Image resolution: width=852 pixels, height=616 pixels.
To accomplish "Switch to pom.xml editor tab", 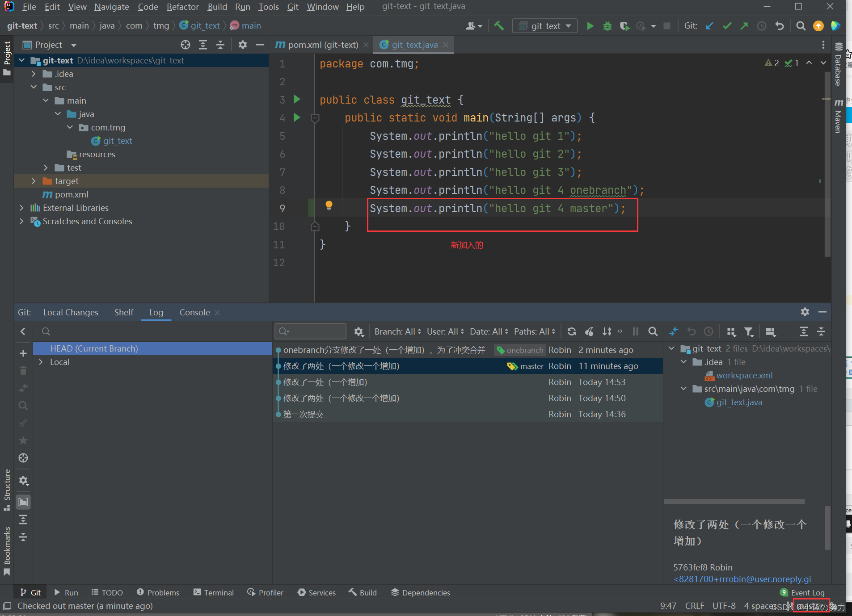I will (322, 45).
